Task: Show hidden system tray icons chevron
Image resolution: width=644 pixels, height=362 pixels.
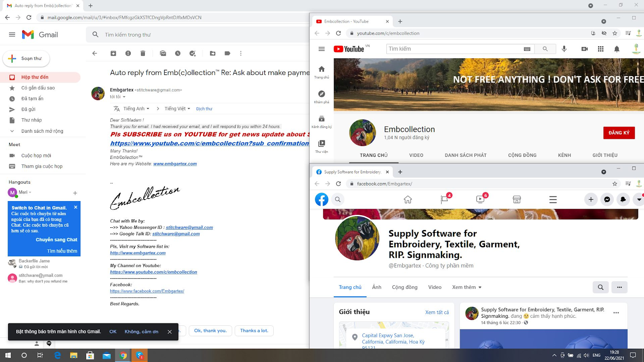Action: point(554,355)
